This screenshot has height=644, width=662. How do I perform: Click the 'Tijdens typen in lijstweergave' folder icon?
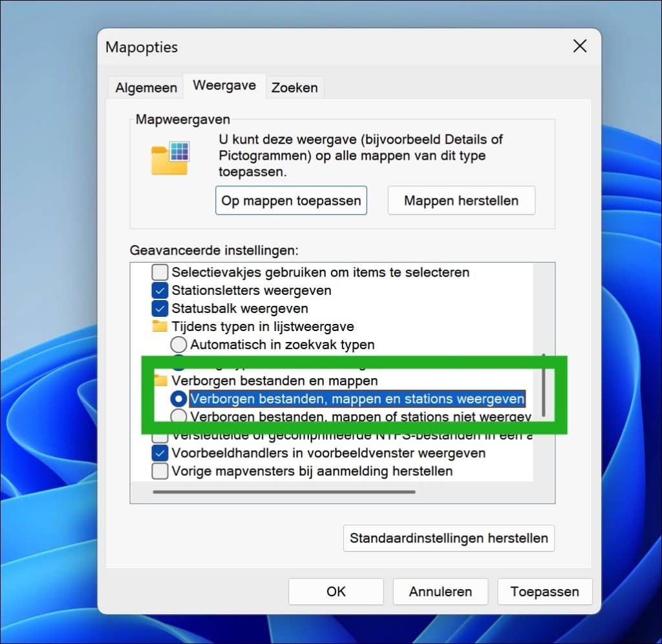tap(160, 327)
